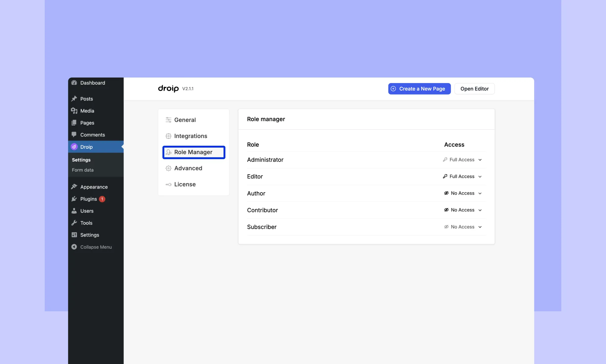Click the Role manager panel heading

pyautogui.click(x=266, y=119)
